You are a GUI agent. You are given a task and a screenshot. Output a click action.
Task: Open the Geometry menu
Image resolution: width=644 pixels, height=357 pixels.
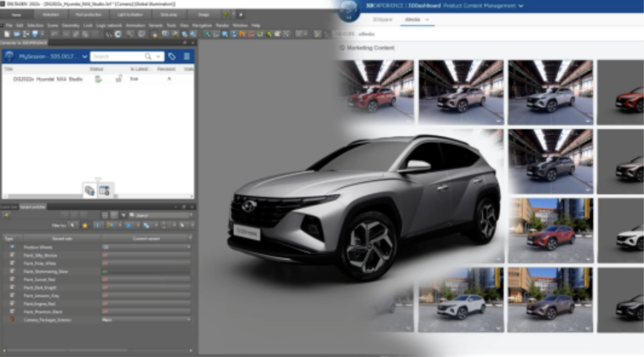tap(70, 25)
